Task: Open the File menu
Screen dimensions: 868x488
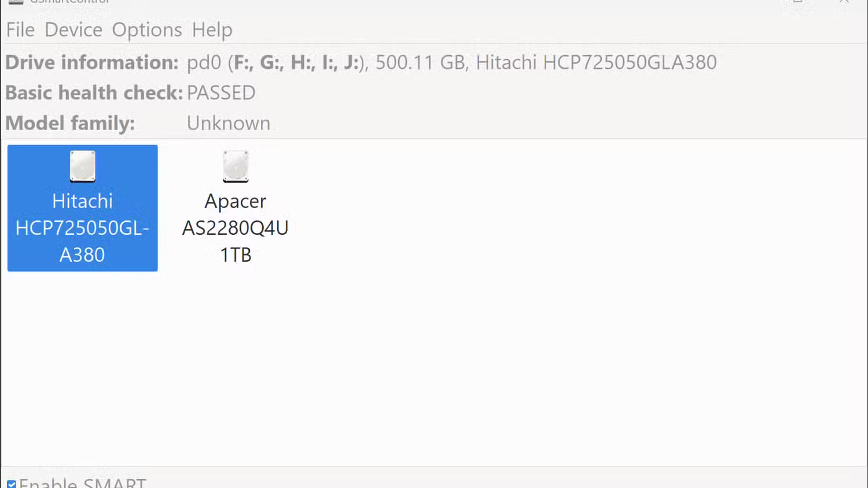Action: (20, 29)
